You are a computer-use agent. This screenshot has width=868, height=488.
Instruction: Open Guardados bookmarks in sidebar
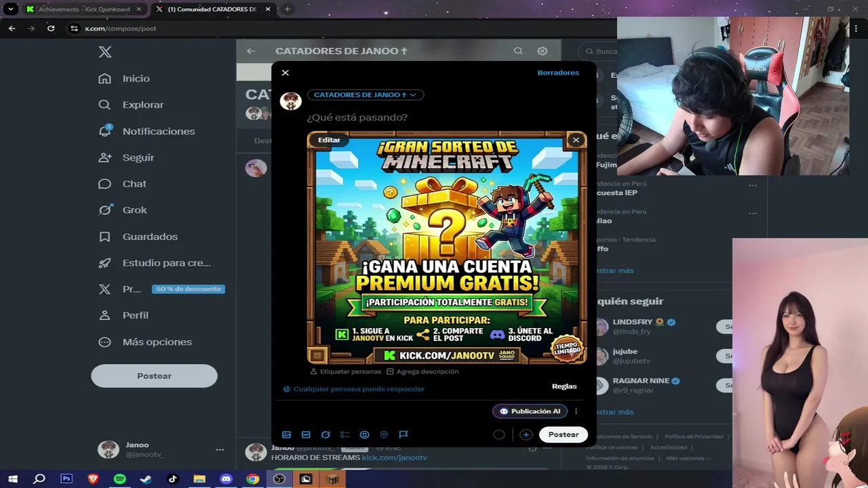[x=138, y=237]
